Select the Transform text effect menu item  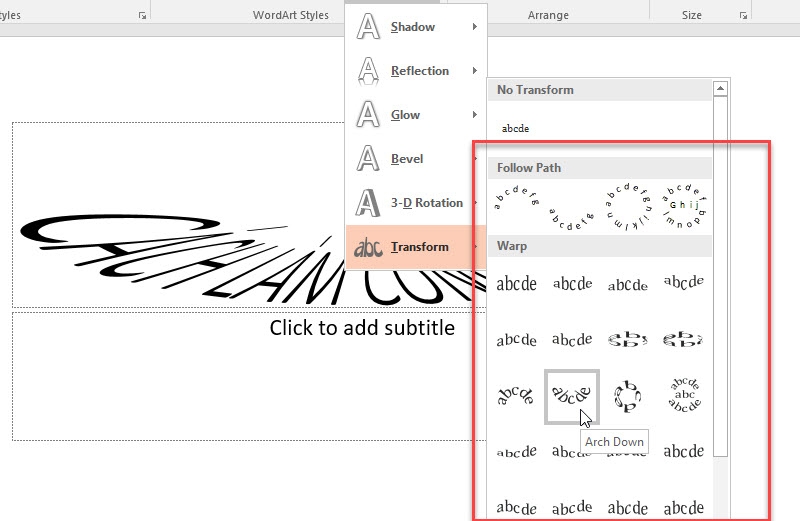click(x=416, y=247)
